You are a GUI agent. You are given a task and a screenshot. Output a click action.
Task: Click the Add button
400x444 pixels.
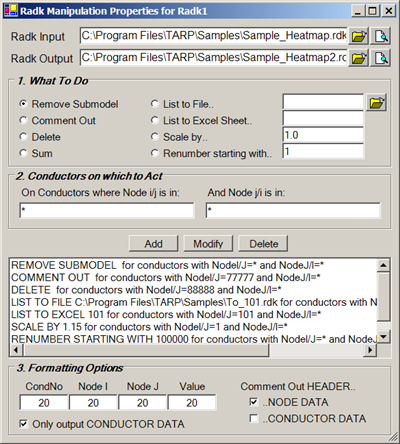tap(153, 244)
